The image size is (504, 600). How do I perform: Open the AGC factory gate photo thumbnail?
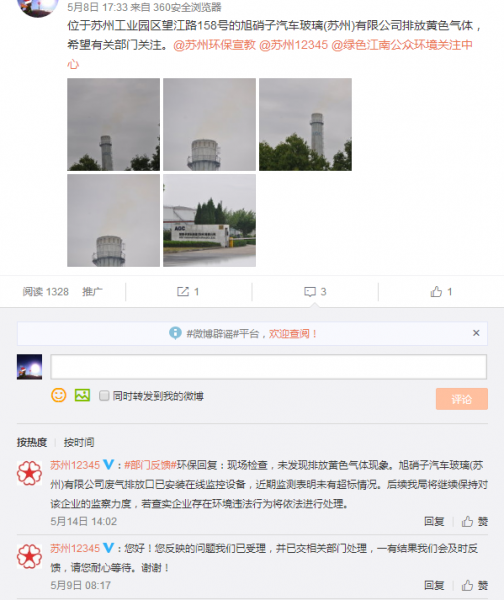point(209,220)
